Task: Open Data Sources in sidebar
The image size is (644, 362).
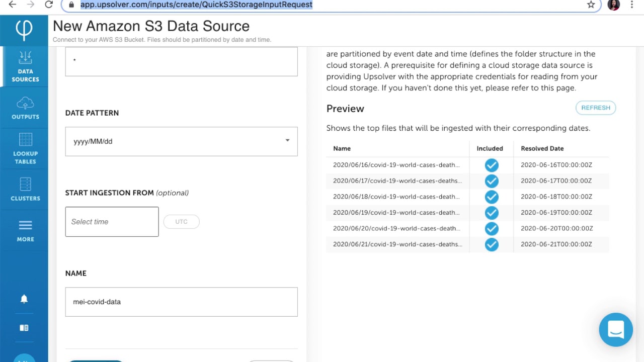Action: click(25, 66)
